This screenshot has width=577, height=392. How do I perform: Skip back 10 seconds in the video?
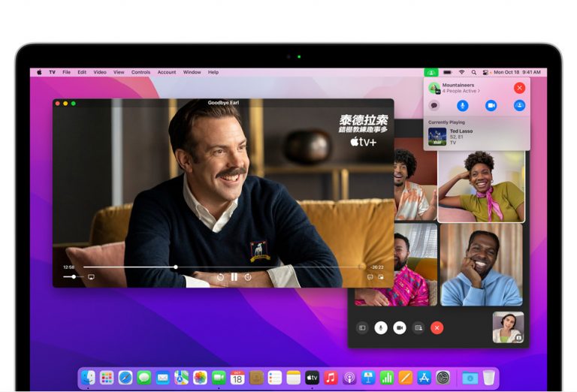click(220, 277)
